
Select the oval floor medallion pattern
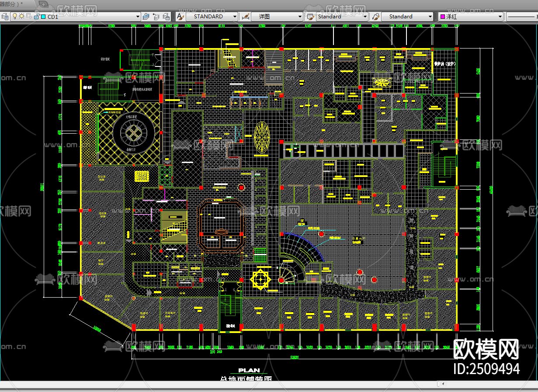[x=261, y=137]
